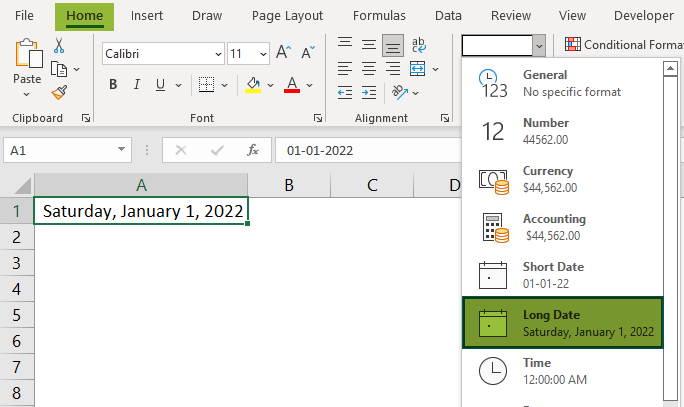Switch to the Formulas tab

click(379, 16)
